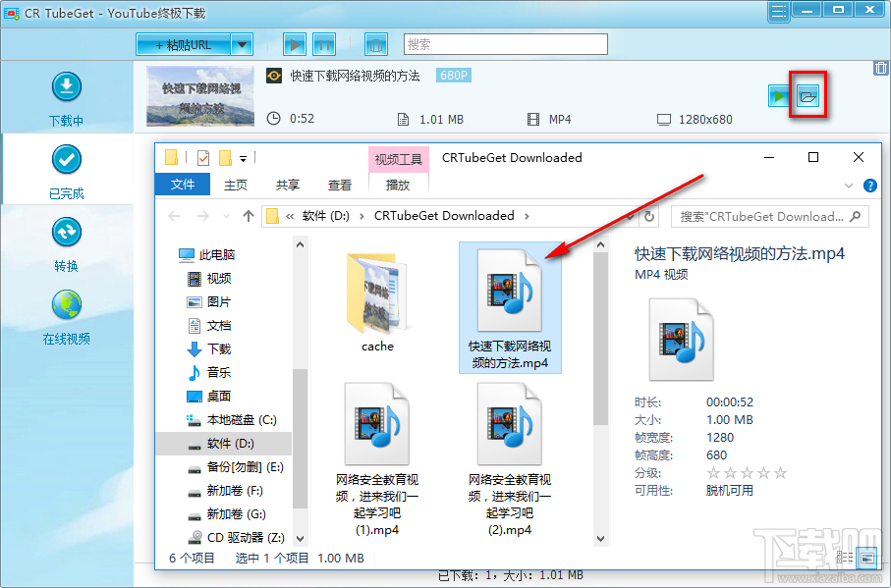The height and width of the screenshot is (588, 891).
Task: Rate the video with the fifth star
Action: [x=781, y=473]
